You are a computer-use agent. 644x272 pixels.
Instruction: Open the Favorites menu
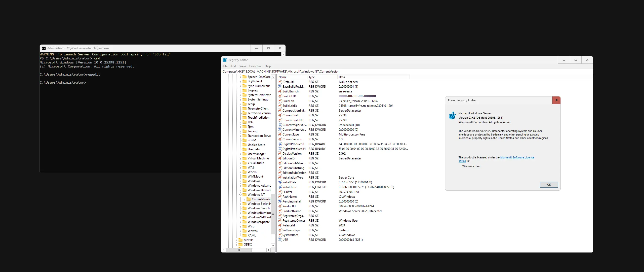point(255,66)
